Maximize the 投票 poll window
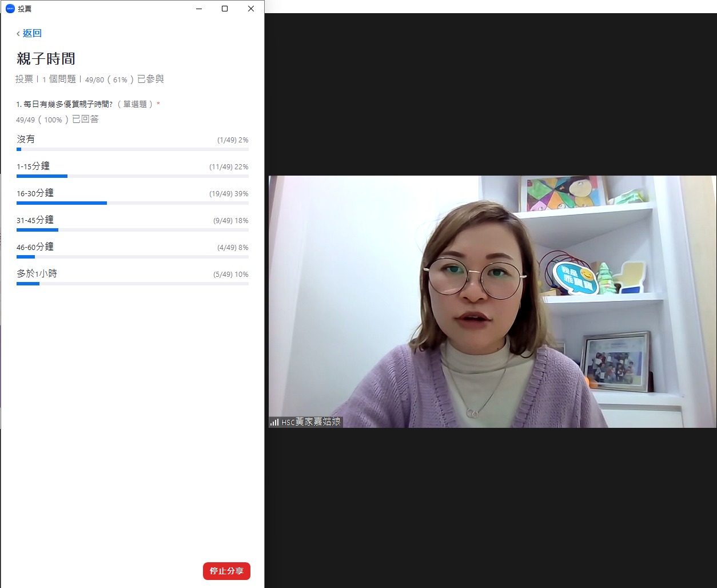The image size is (717, 588). (225, 9)
